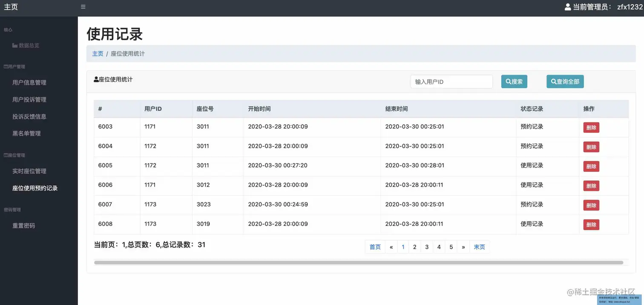Click the 当前管理员 zfx1232 text
644x305 pixels.
(608, 7)
